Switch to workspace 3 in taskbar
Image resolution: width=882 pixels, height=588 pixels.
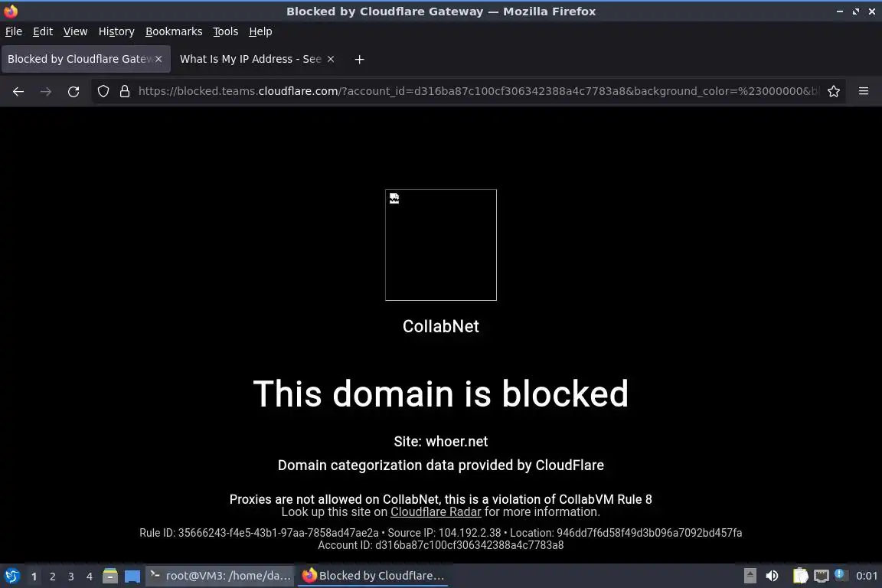pos(71,577)
